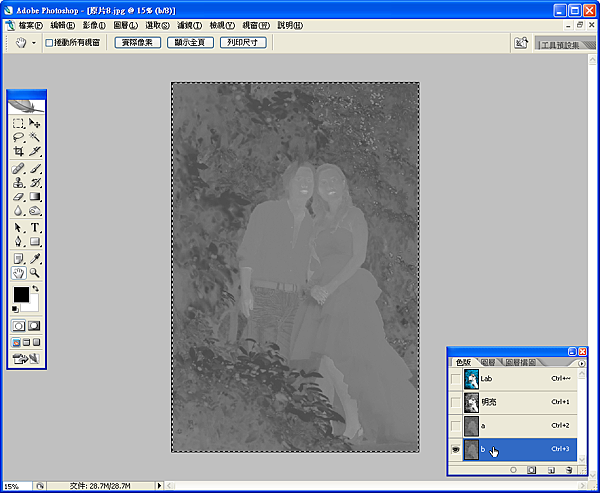
Task: Reset to default black and white colors
Action: click(x=15, y=309)
